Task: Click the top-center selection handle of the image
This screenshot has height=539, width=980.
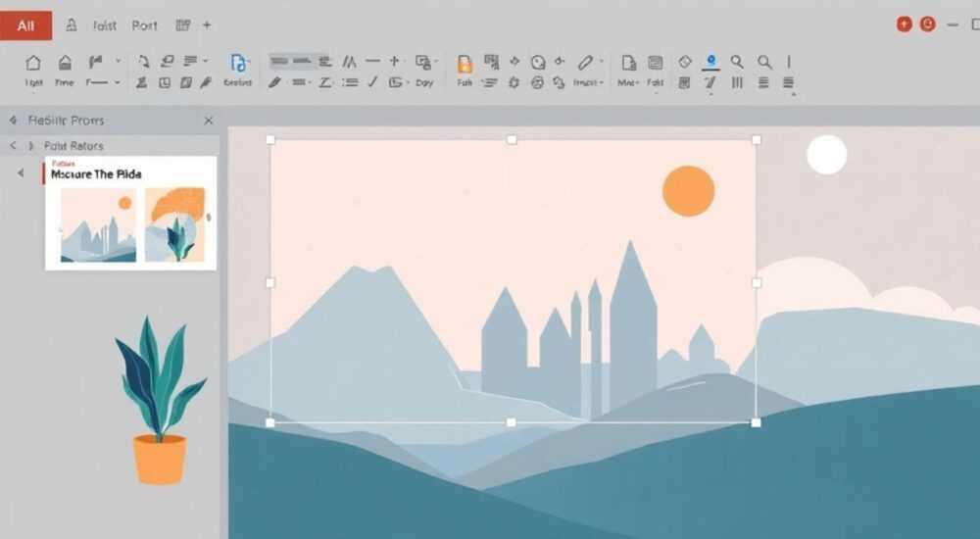Action: tap(512, 139)
